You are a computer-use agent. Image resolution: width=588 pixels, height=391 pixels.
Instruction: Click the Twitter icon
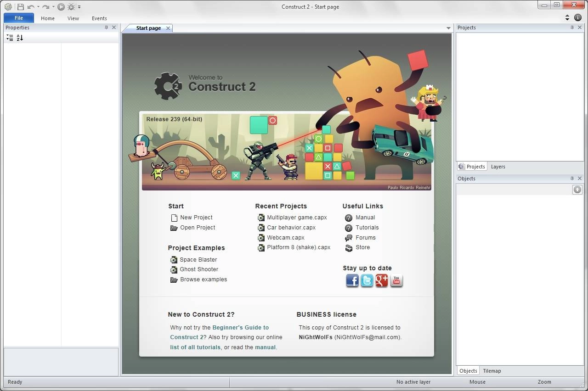[x=367, y=280]
